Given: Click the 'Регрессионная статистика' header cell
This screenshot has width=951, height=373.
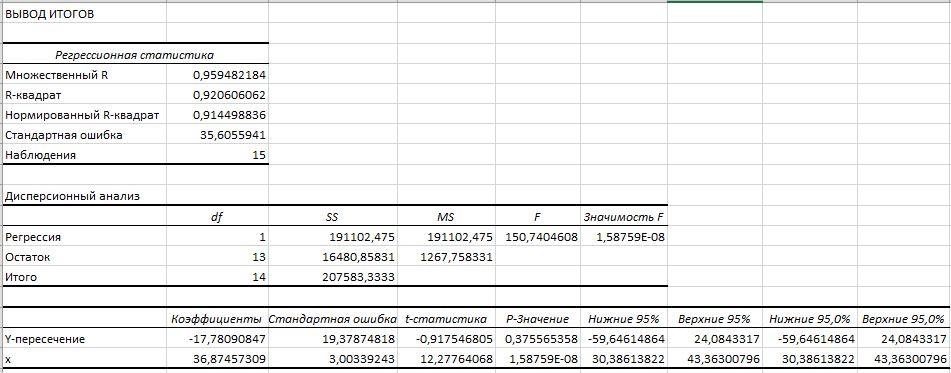Looking at the screenshot, I should 135,55.
